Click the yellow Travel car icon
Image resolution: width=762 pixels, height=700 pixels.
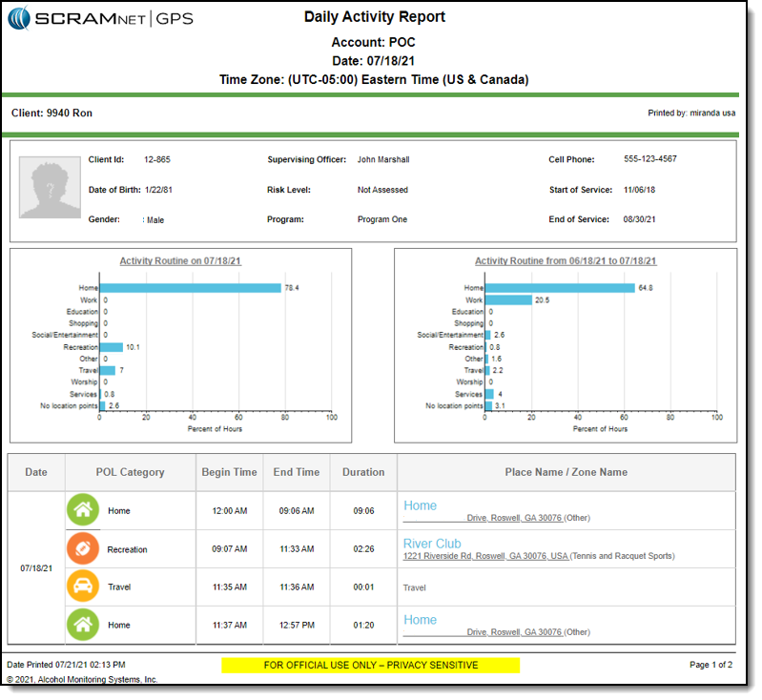point(83,587)
